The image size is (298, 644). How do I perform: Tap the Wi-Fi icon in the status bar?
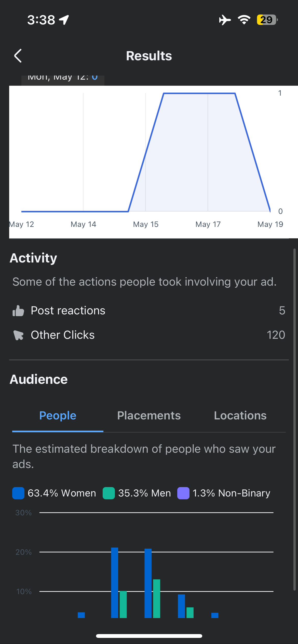point(244,20)
